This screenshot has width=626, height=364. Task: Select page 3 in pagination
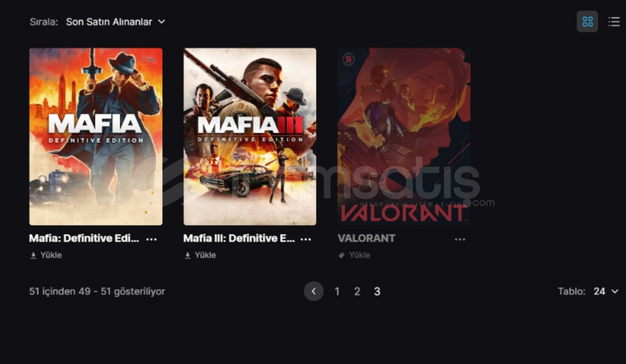click(377, 292)
